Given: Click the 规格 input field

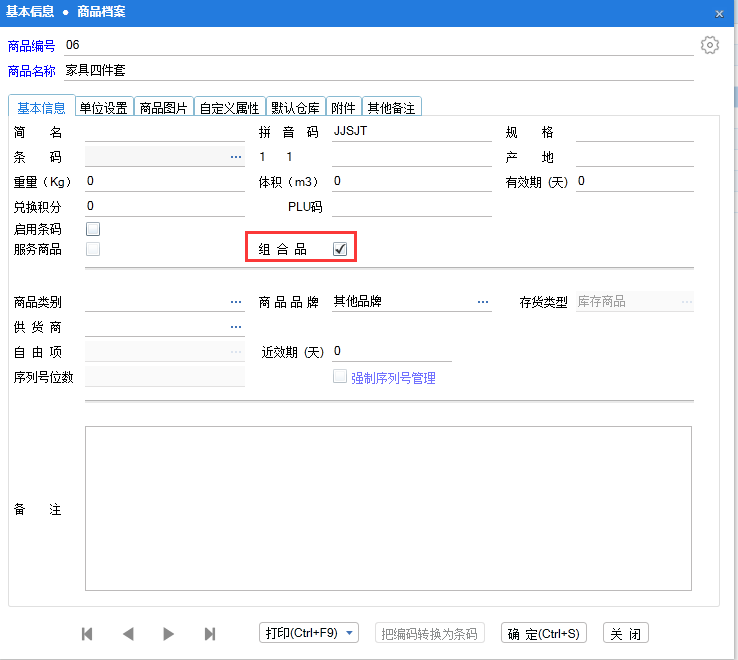Looking at the screenshot, I should [634, 132].
